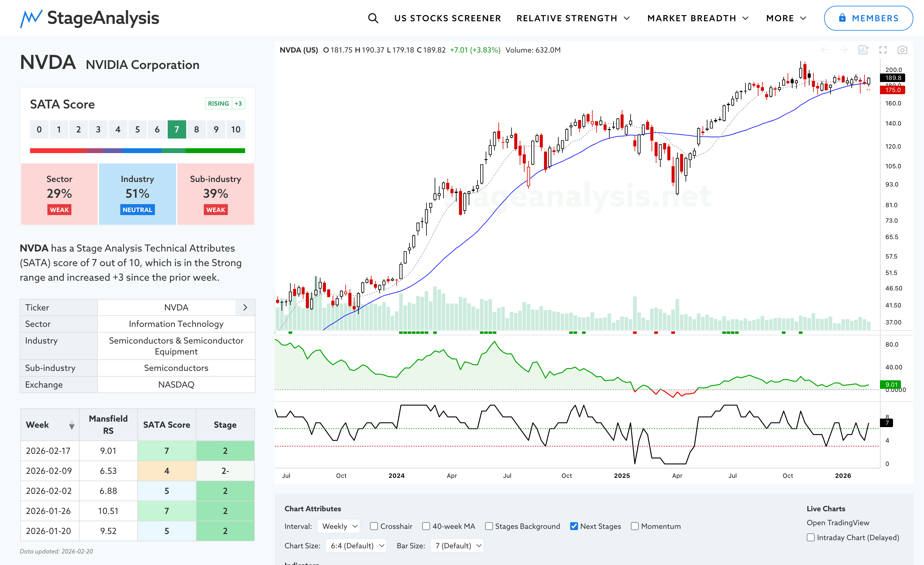Click the NVDA ticker row arrow
Viewport: 924px width, 565px height.
245,307
